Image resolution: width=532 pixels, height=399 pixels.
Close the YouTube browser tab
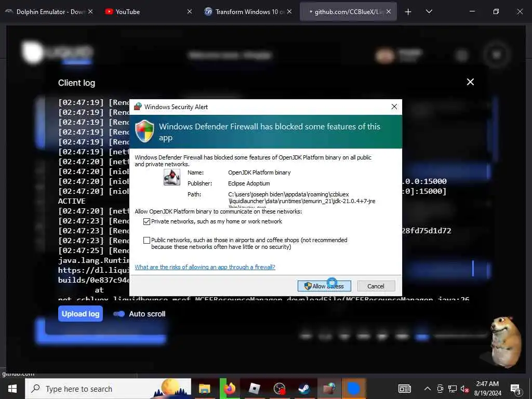click(x=190, y=11)
